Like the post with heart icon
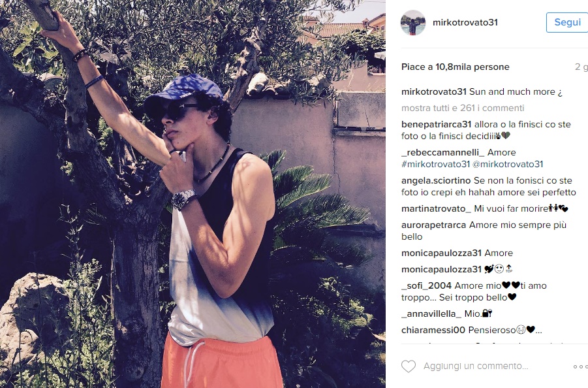Viewport: 588px width, 388px height. click(409, 366)
